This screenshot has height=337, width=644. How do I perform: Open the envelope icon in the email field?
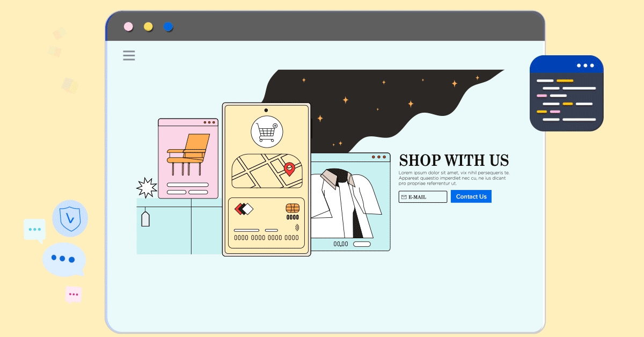click(x=404, y=196)
